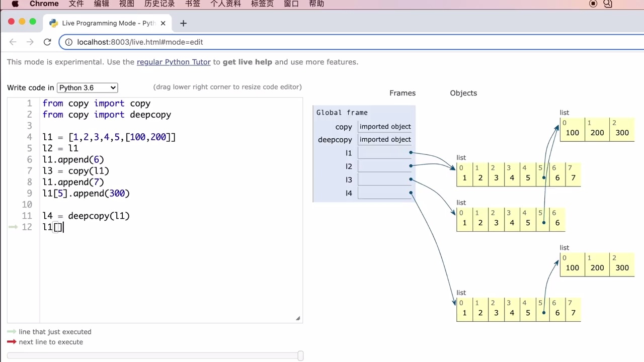
Task: Open the 书签 menu
Action: click(193, 4)
